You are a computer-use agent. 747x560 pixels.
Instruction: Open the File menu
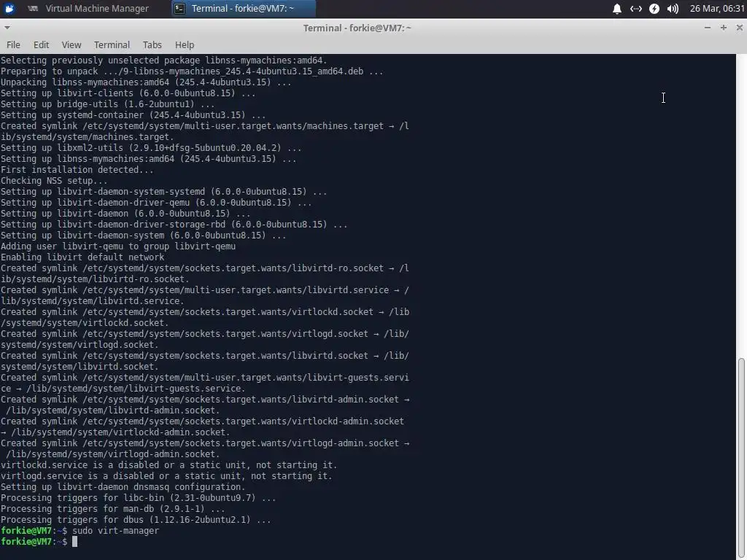pos(13,44)
